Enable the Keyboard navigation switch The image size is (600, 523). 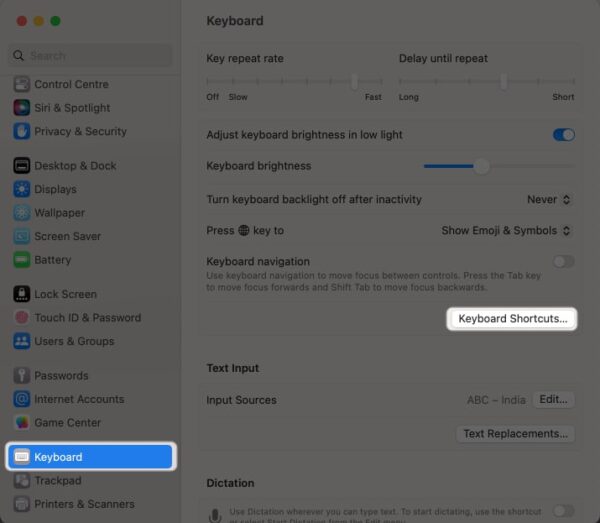[x=564, y=262]
